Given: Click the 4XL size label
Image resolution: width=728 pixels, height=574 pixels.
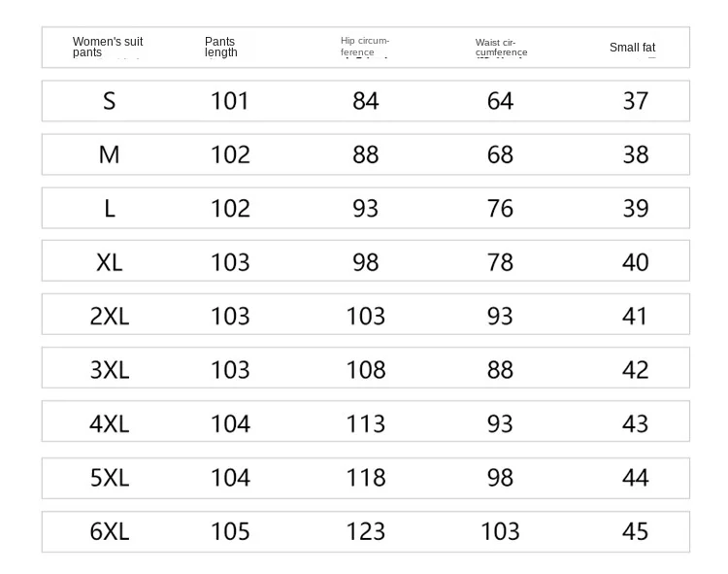Looking at the screenshot, I should [x=109, y=423].
